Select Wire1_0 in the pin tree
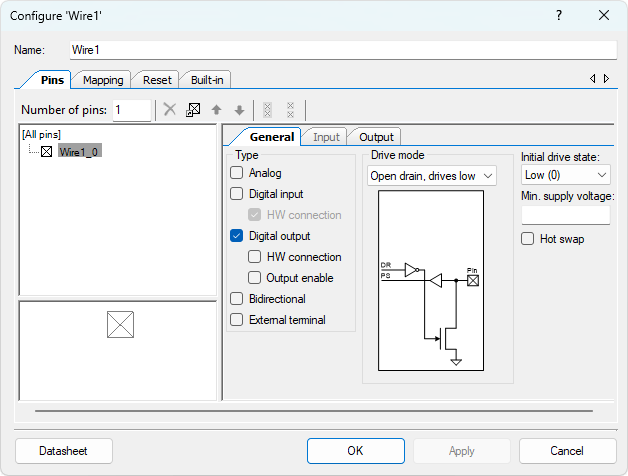The width and height of the screenshot is (628, 476). coord(79,152)
